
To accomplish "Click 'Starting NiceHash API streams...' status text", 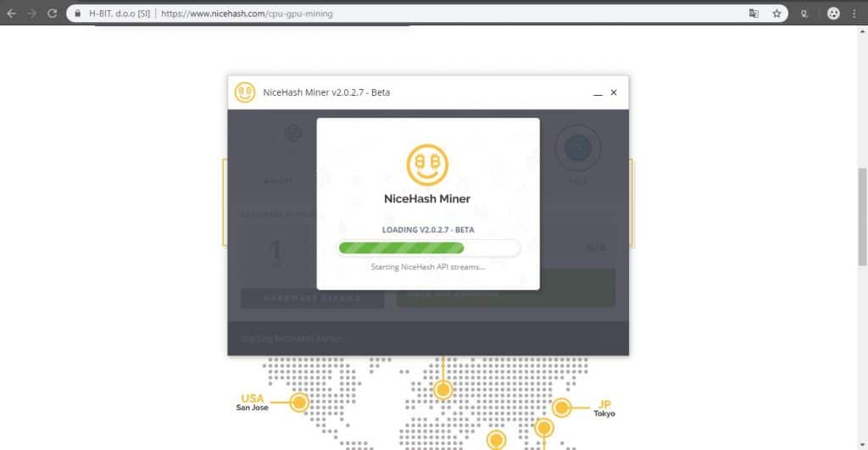I will tap(428, 267).
